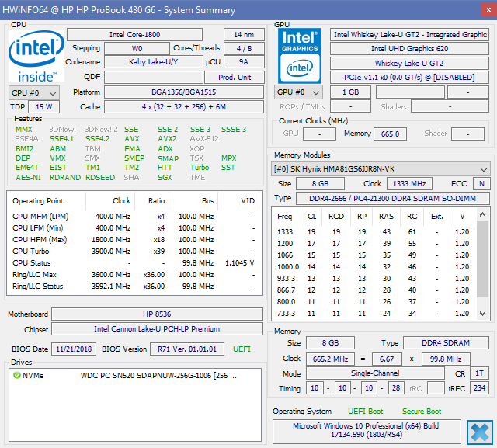Viewport: 497px width, 448px height.
Task: Click the Turbo feature flag
Action: click(x=200, y=167)
